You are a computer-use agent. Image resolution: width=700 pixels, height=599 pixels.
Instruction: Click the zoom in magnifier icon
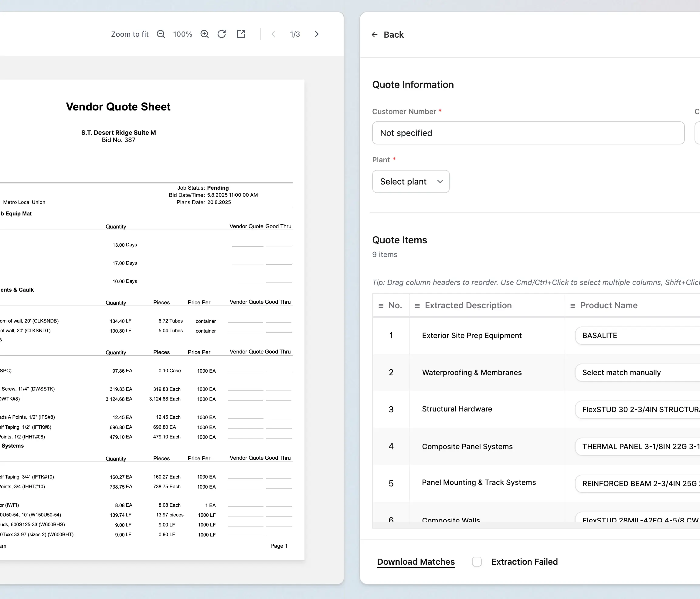point(204,34)
